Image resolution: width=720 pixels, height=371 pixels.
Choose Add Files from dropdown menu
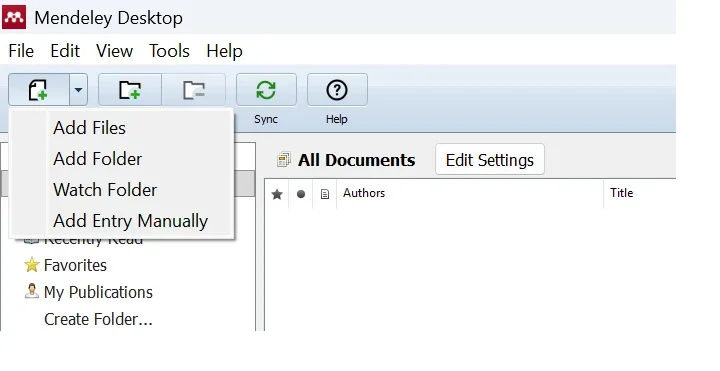[122, 128]
